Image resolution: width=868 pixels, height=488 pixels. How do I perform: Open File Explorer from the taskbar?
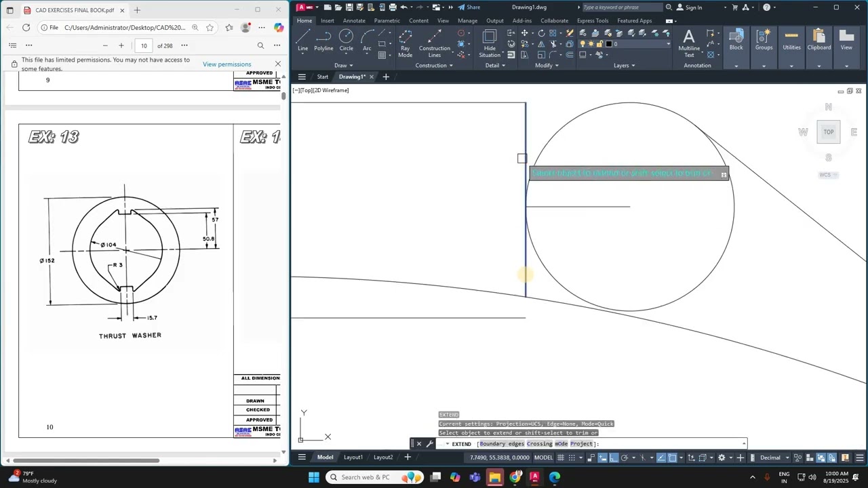(x=495, y=477)
